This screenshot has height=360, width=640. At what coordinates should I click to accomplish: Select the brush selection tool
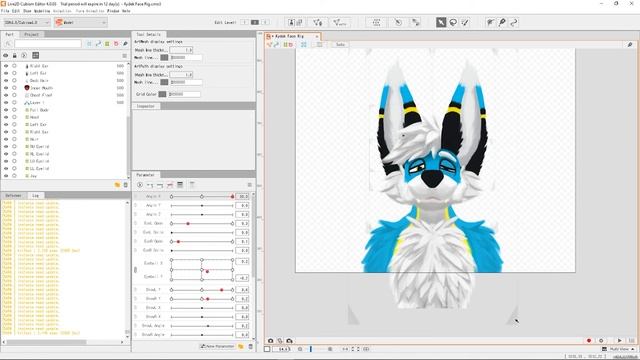465,22
